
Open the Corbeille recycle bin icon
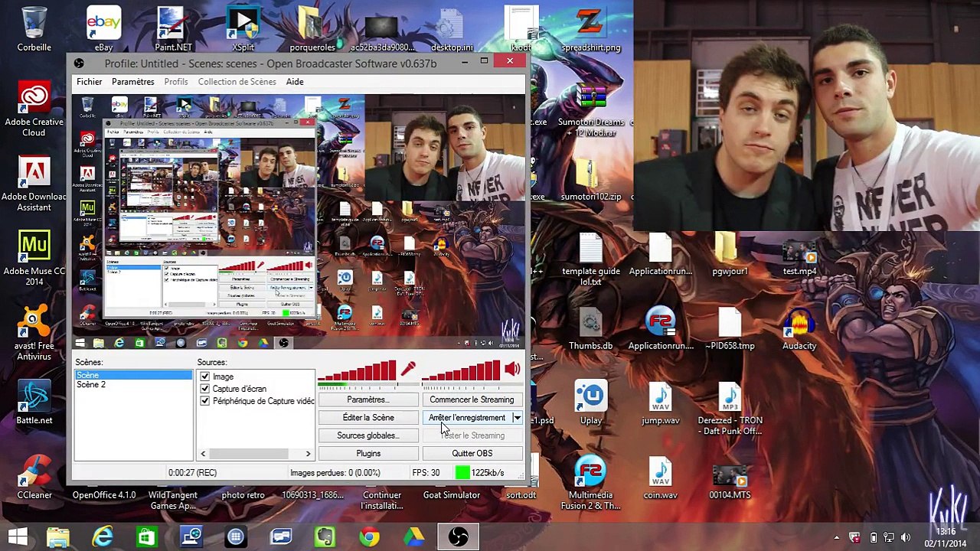34,29
